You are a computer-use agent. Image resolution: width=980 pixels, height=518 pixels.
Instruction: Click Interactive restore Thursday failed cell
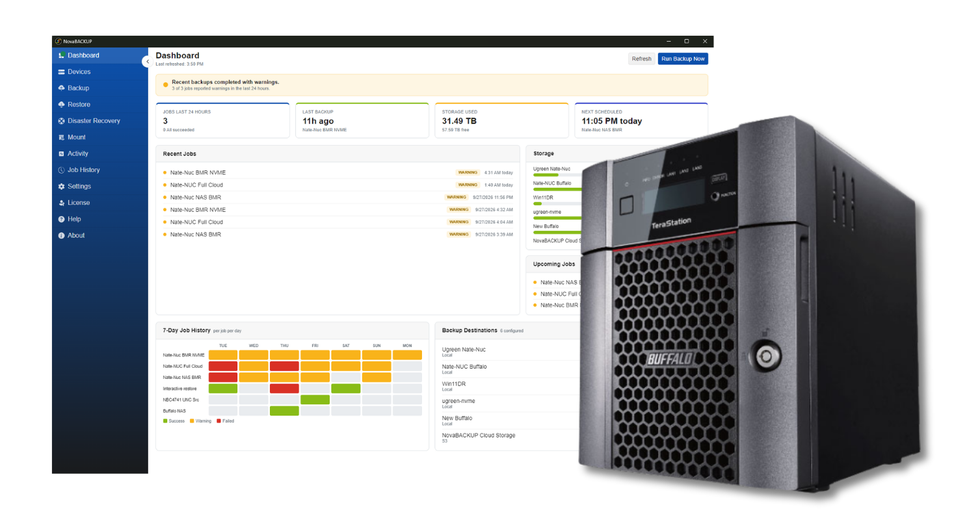click(x=284, y=389)
